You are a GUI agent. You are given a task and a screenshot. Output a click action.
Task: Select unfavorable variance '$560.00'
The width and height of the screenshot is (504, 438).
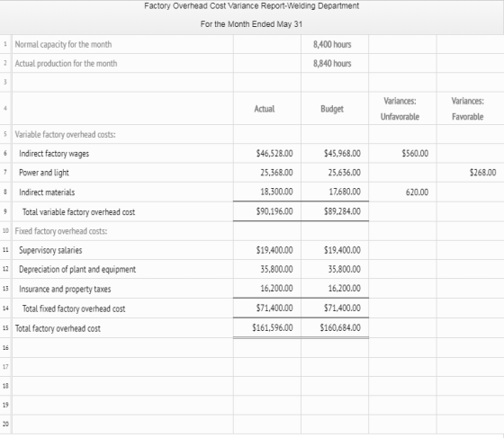[415, 154]
